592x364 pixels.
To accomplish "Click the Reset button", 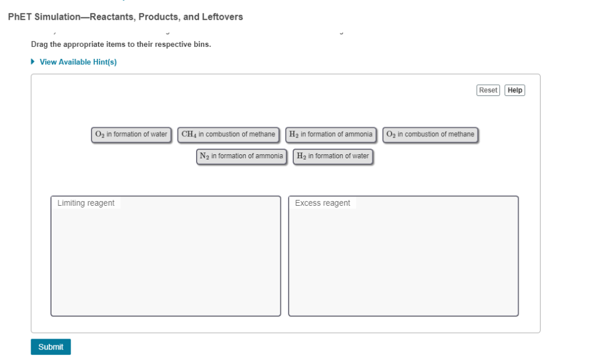I will pyautogui.click(x=487, y=90).
